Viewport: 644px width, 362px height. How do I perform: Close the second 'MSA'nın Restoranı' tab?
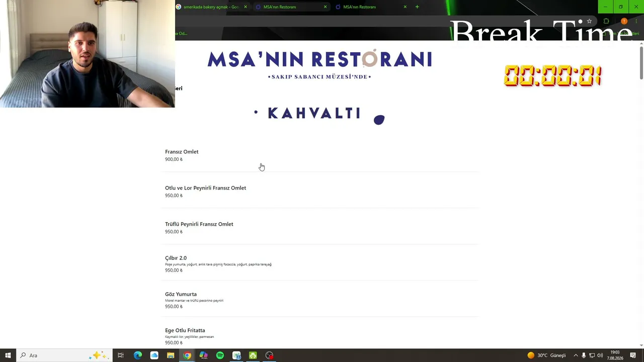click(325, 7)
